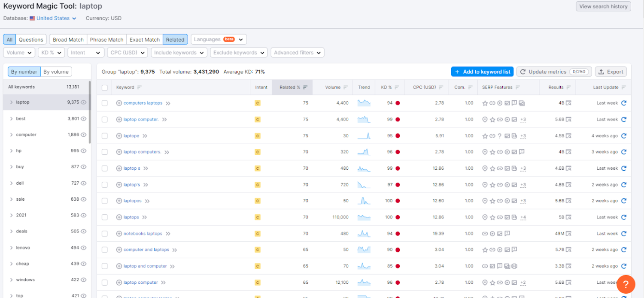The image size is (644, 298).
Task: Click the keyword groups sidebar scrollbar
Action: pyautogui.click(x=90, y=111)
